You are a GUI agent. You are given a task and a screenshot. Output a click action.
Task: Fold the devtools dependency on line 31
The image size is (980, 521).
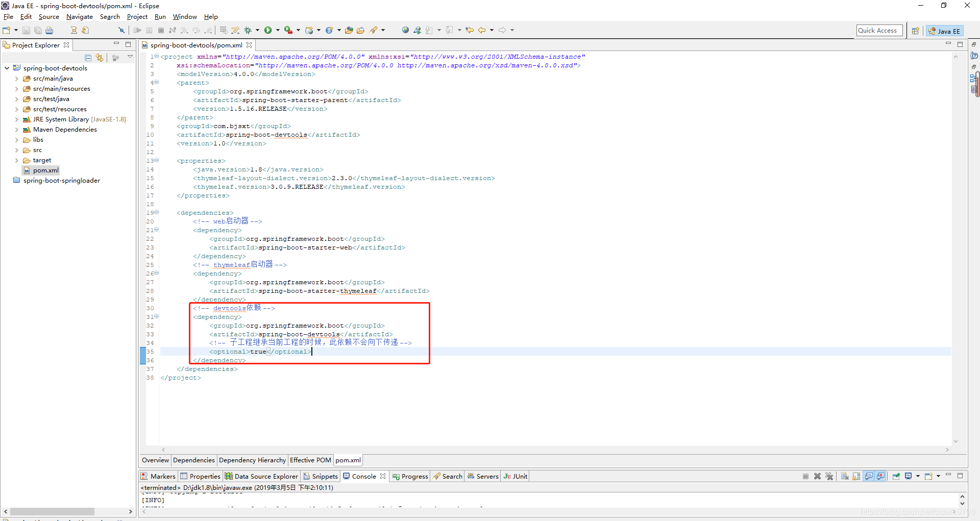[x=157, y=316]
